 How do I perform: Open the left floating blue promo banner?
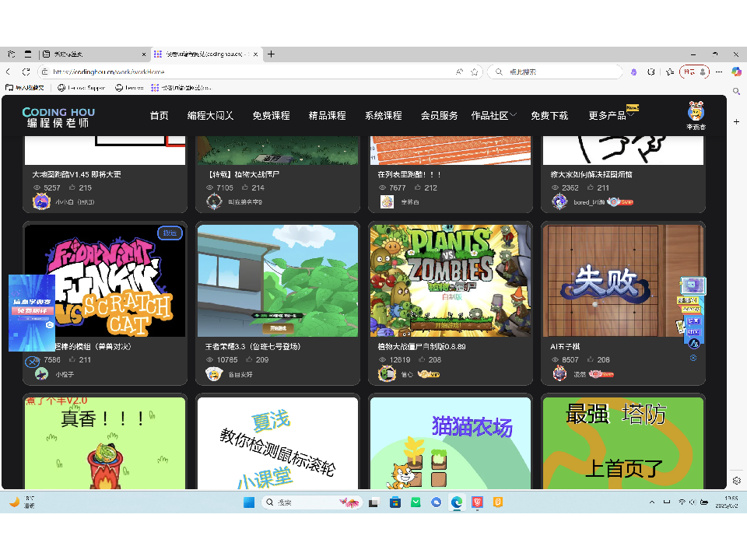[x=32, y=313]
